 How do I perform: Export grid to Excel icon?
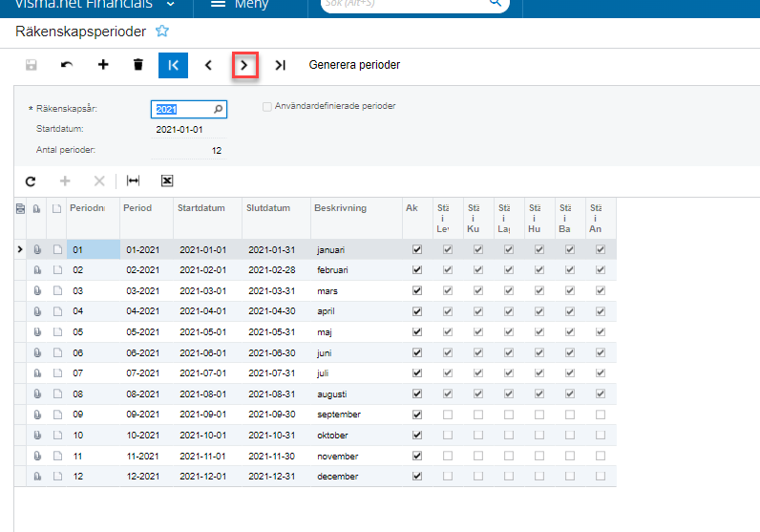166,181
